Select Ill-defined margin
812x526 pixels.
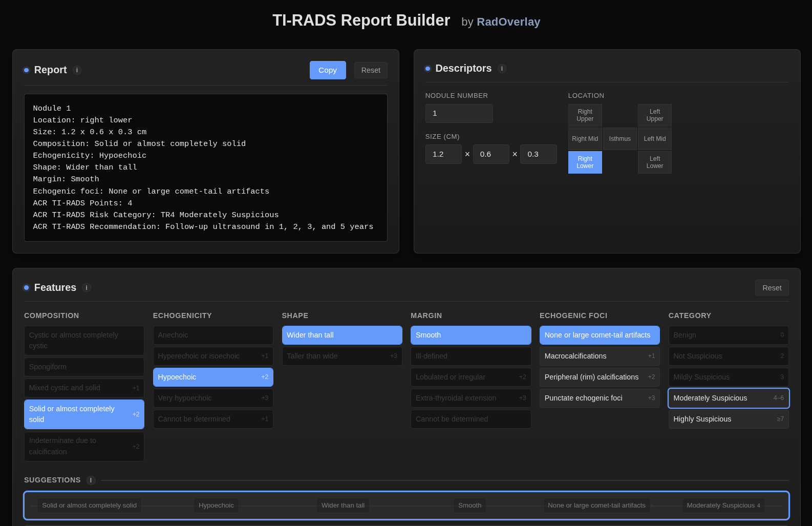[471, 356]
